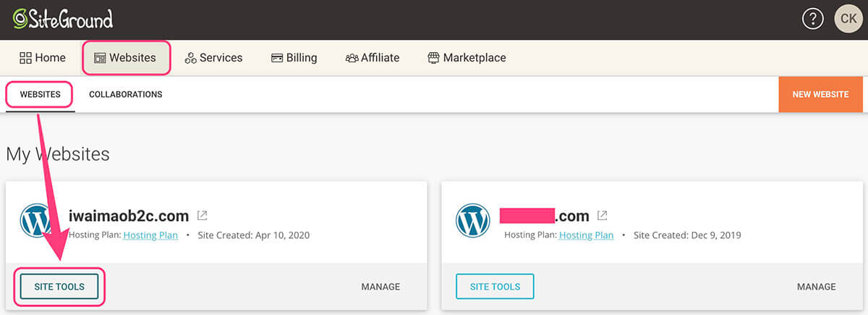Open the Hosting Plan link for iwaimaob2c.com
The height and width of the screenshot is (315, 868).
pos(150,235)
